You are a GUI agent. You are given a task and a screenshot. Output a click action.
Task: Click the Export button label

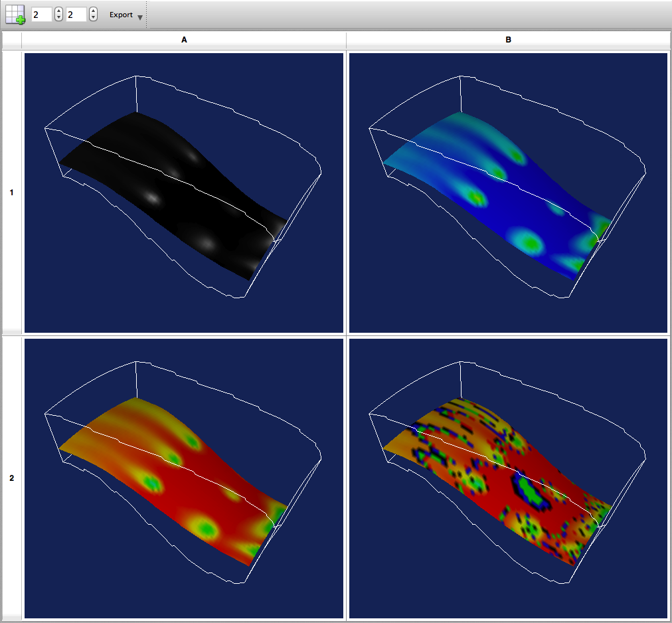121,15
